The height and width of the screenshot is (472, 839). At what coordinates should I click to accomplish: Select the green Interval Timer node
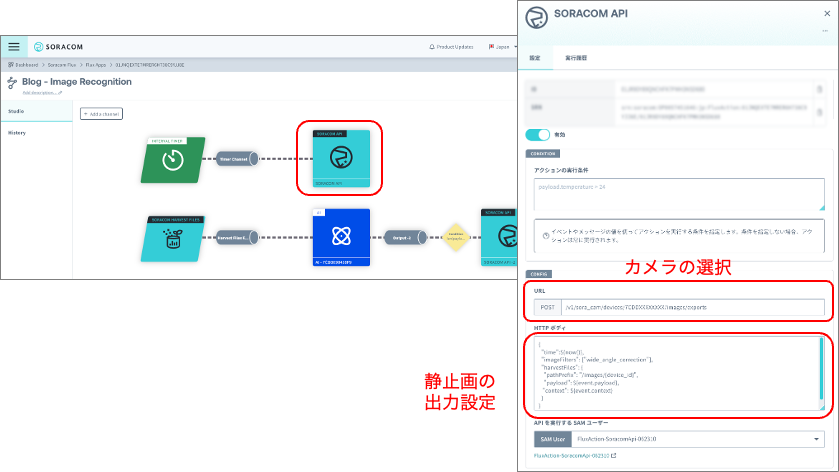click(x=173, y=160)
